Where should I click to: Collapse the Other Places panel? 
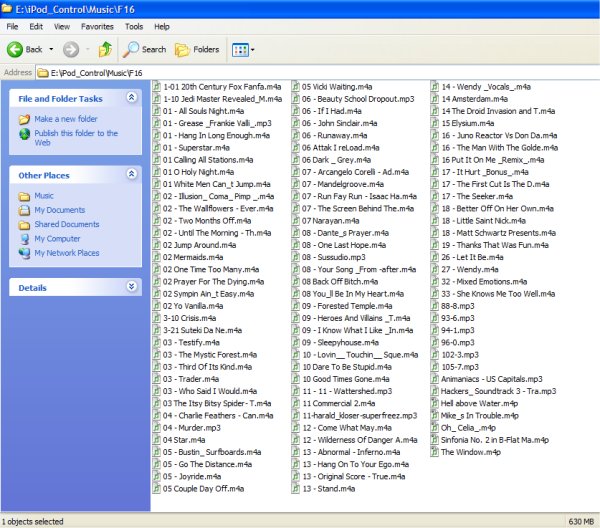(131, 174)
